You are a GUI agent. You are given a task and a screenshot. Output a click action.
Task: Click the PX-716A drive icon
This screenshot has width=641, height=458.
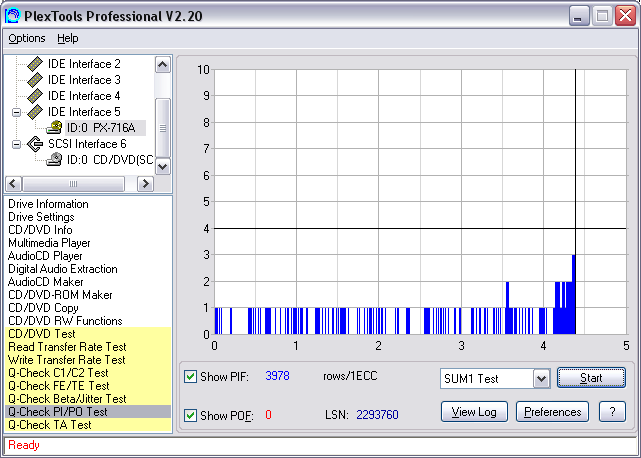tap(54, 128)
